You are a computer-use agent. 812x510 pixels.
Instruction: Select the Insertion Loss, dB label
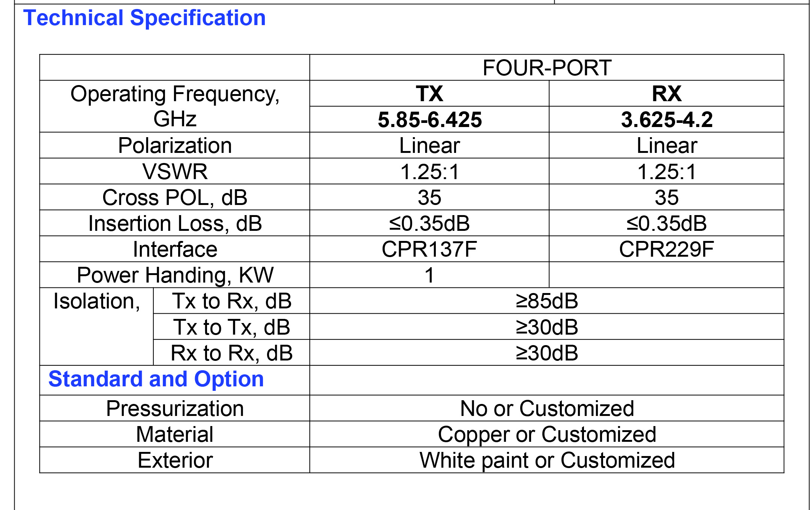tap(175, 223)
